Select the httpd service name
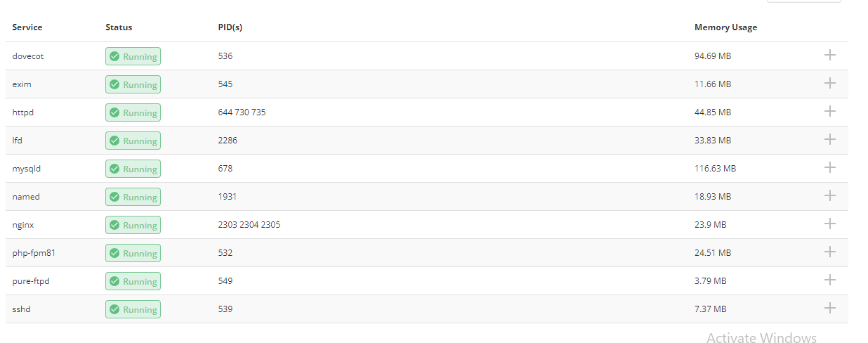The image size is (868, 343). pos(22,112)
